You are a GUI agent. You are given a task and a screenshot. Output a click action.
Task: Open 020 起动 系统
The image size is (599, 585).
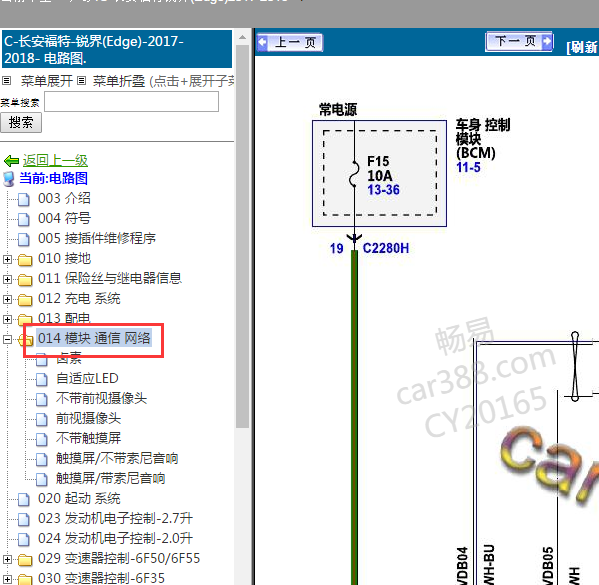point(79,498)
